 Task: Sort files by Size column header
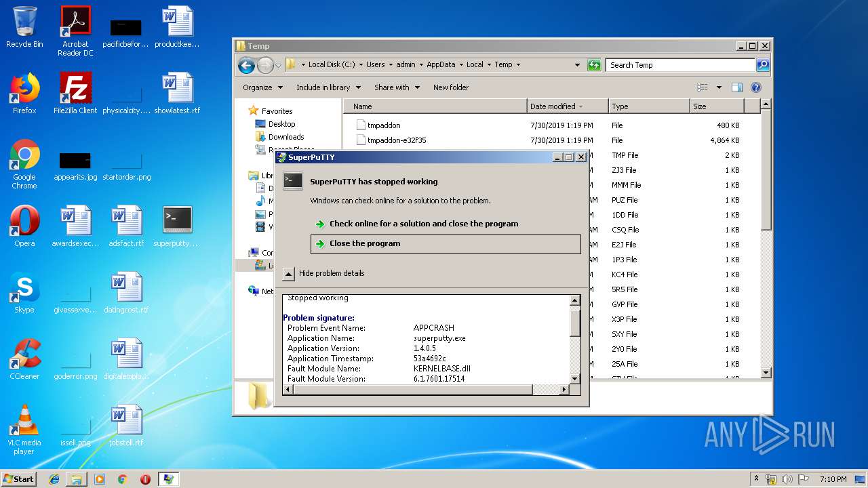(x=717, y=106)
